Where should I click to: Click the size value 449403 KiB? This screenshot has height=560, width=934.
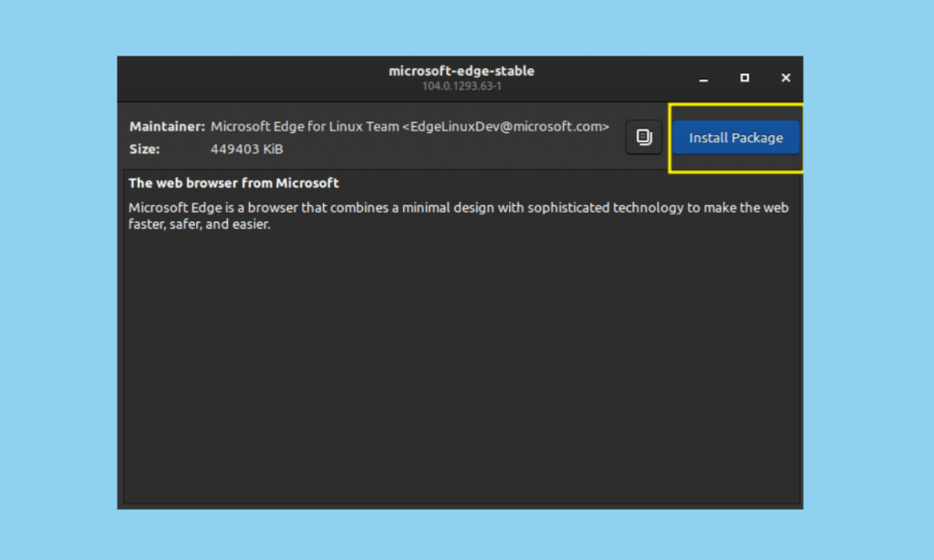(x=246, y=149)
